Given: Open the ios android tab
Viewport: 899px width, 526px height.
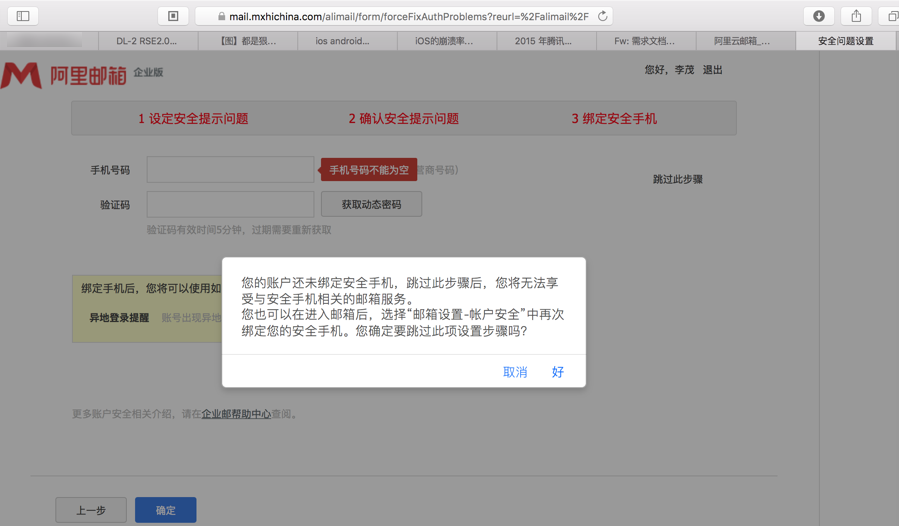Looking at the screenshot, I should pos(347,41).
